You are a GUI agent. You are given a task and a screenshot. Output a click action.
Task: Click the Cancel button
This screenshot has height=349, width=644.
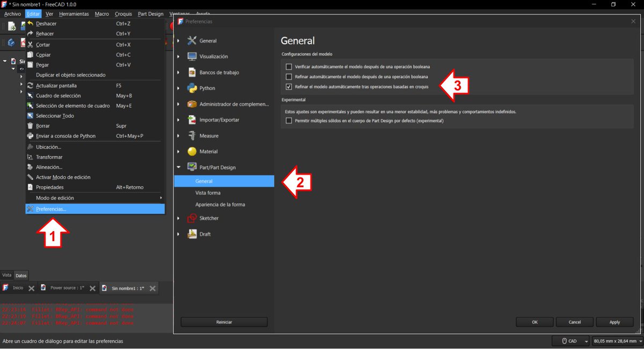(575, 322)
